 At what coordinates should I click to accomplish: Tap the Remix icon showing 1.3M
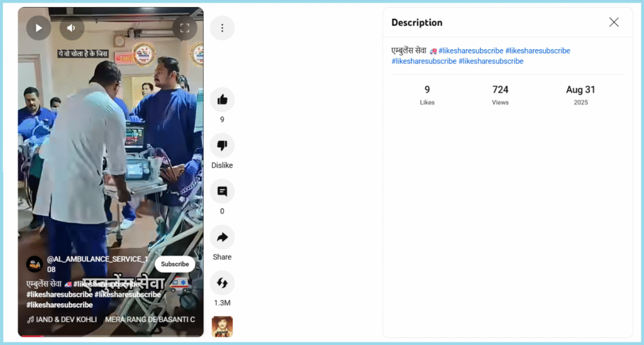[x=222, y=283]
